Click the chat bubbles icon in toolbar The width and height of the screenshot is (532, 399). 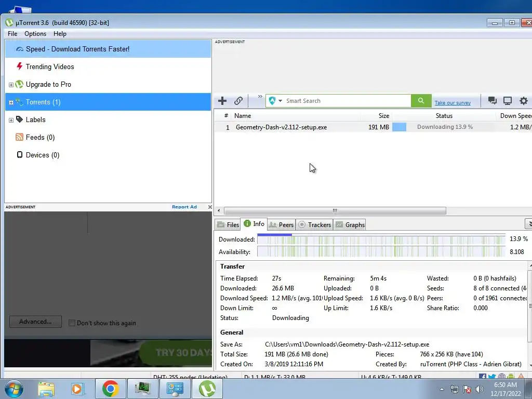(492, 100)
